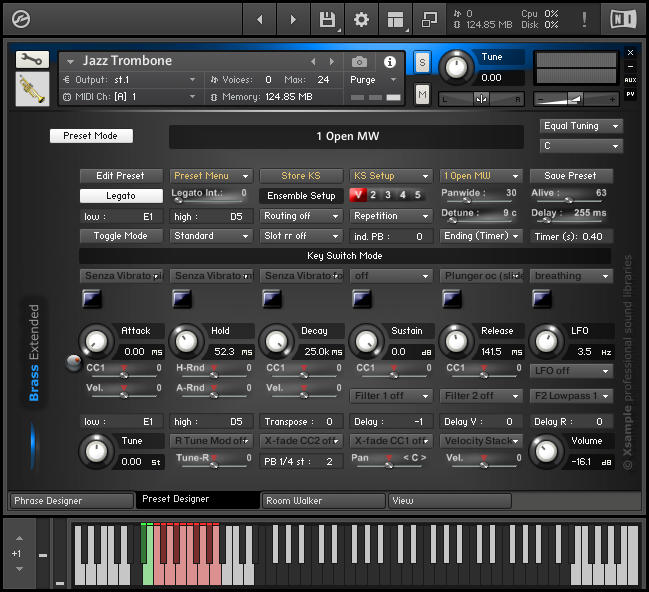Switch to the Phrase Designer tab
The width and height of the screenshot is (649, 592).
point(71,501)
